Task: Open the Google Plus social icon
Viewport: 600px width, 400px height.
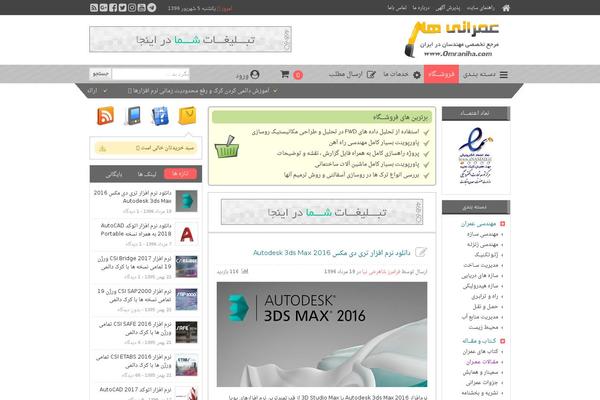Action: pos(103,8)
